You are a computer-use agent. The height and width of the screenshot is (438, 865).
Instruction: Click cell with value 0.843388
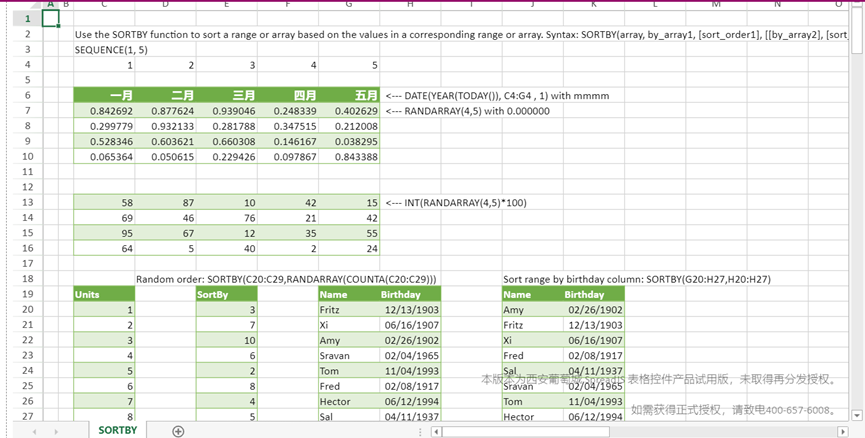click(x=349, y=157)
